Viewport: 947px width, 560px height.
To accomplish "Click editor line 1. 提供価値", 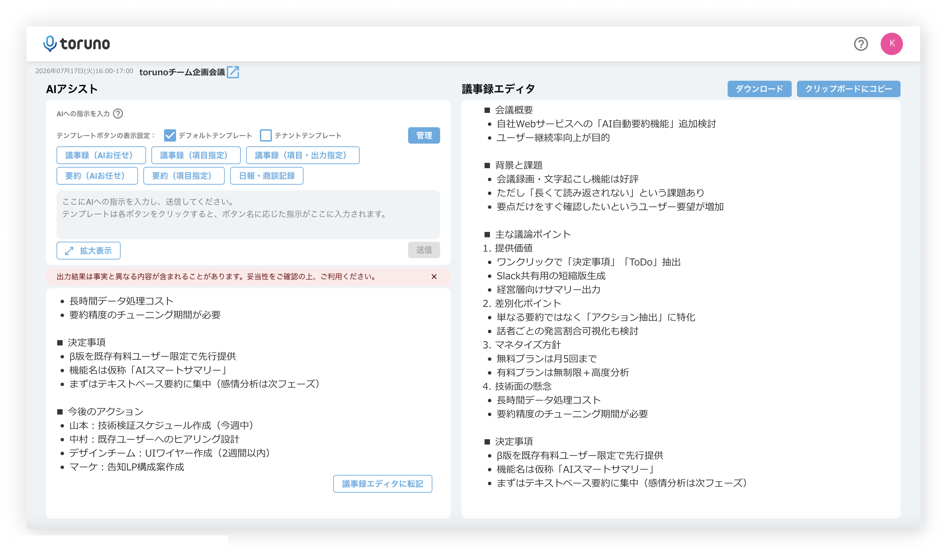I will 507,248.
